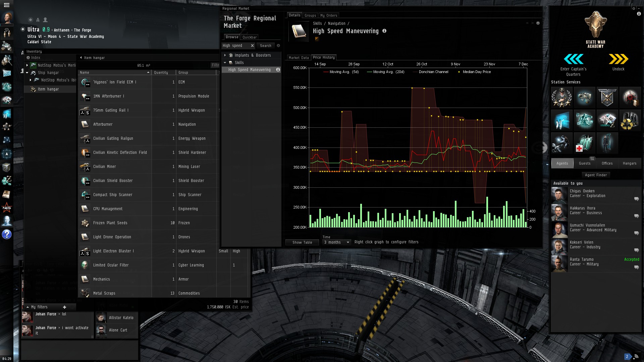Screen dimensions: 644x362
Task: Open the chat channels icon with speech bubble
Action: tap(7, 33)
